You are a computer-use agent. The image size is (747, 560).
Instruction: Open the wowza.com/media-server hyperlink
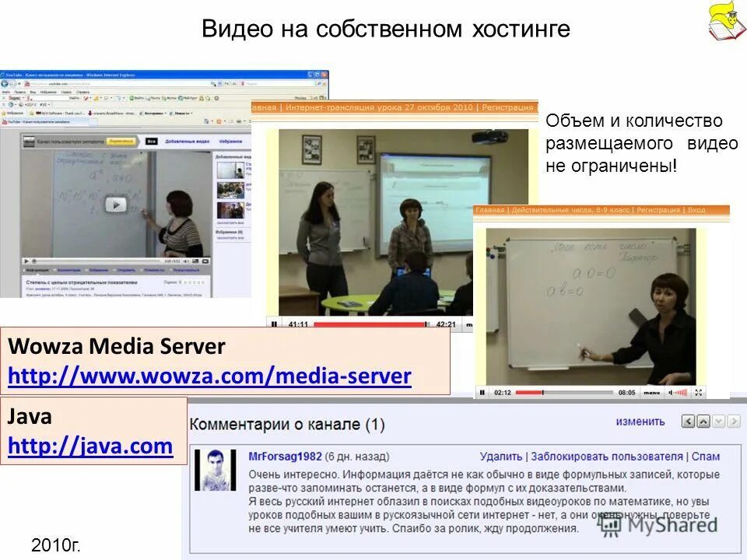(209, 377)
